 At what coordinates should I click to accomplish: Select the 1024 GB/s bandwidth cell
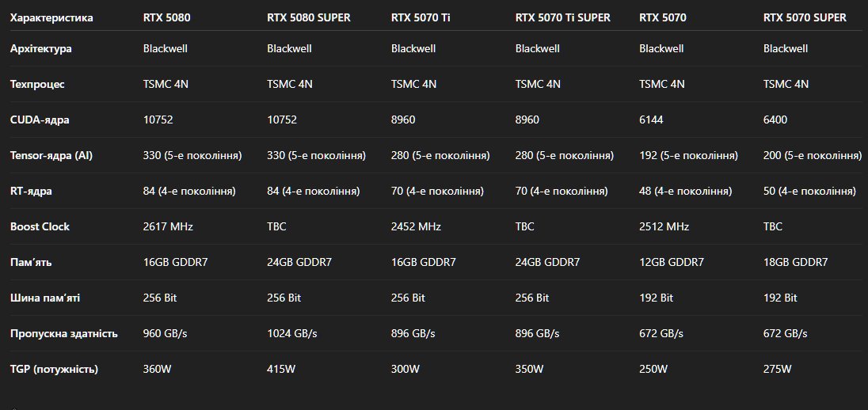tap(291, 334)
